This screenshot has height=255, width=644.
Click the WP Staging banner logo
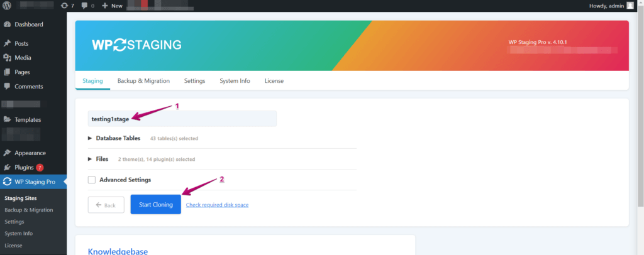pos(136,45)
